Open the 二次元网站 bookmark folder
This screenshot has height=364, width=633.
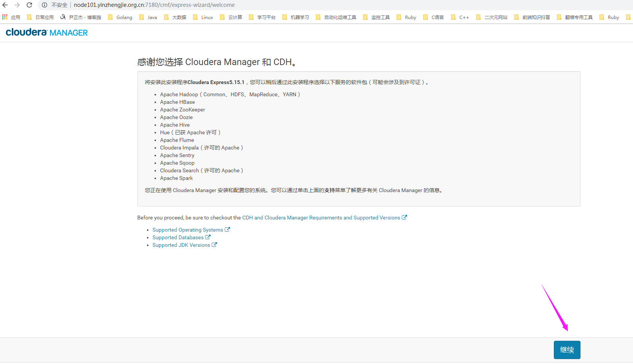(492, 17)
